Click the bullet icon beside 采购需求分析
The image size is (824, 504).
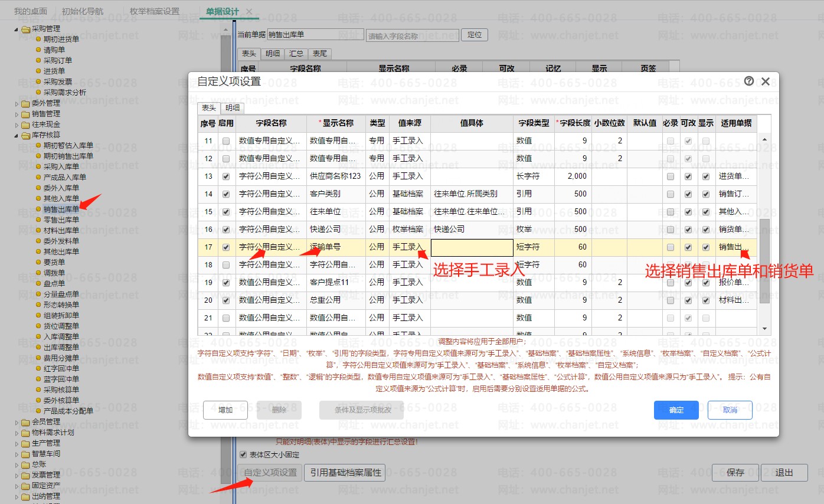point(39,92)
